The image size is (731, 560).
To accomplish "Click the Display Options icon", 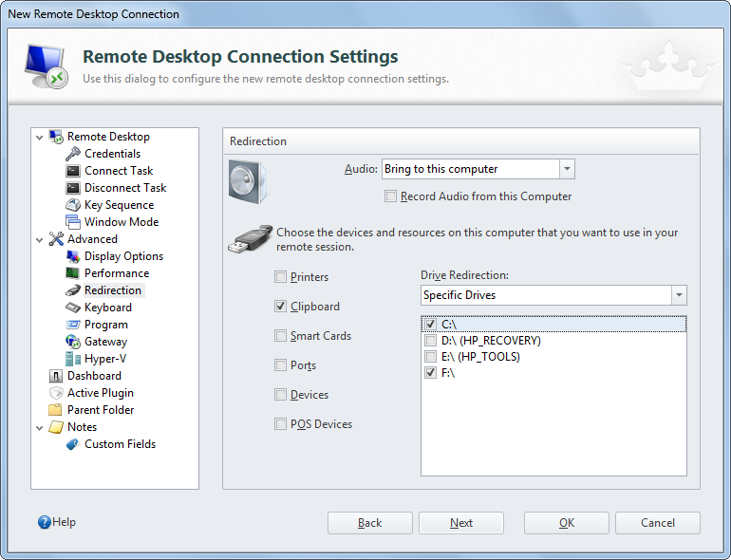I will (x=73, y=256).
